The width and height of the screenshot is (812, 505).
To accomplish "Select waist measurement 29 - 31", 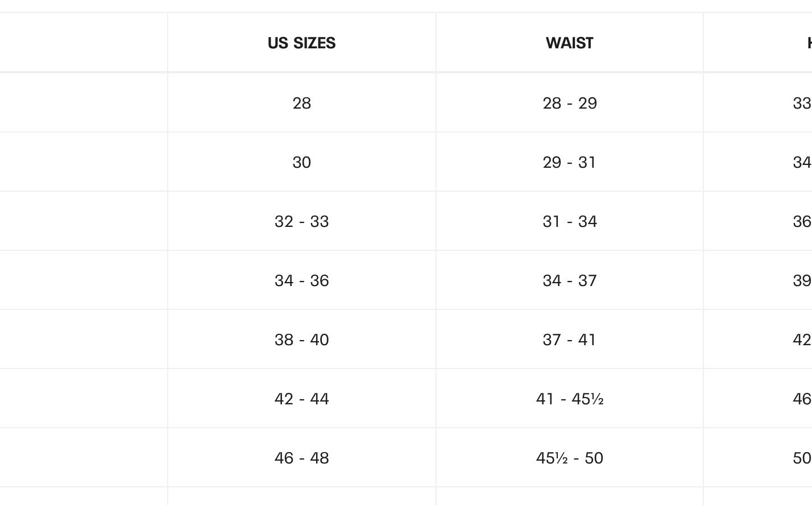I will pyautogui.click(x=570, y=162).
